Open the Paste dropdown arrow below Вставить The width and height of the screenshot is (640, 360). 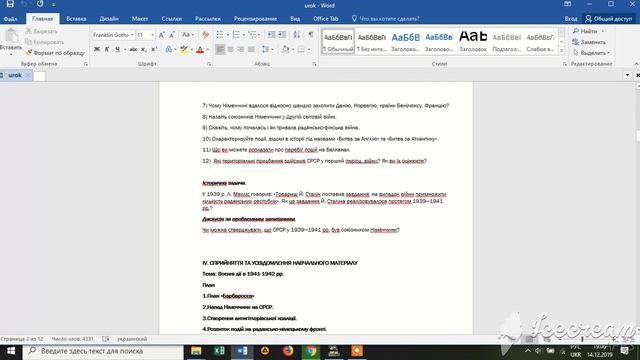[x=11, y=54]
